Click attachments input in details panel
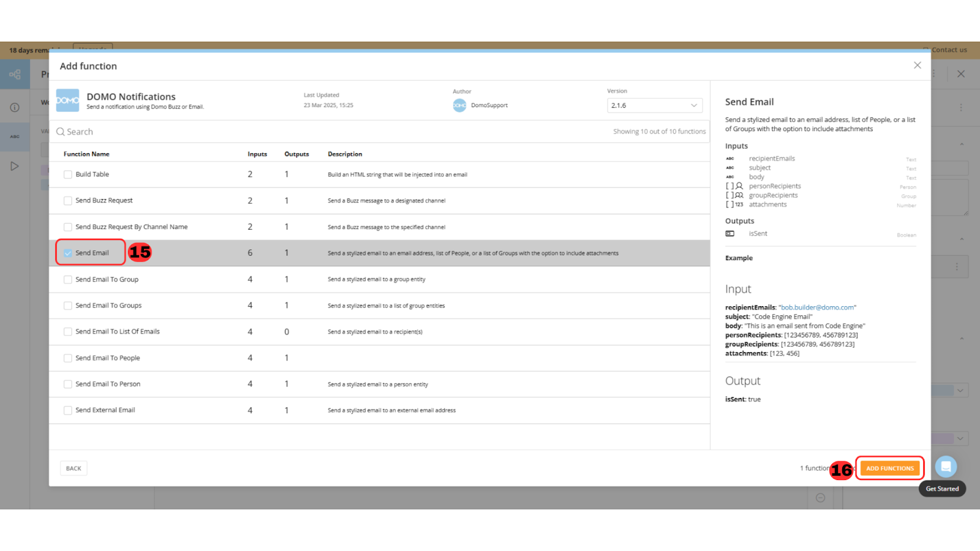The image size is (980, 551). 767,204
